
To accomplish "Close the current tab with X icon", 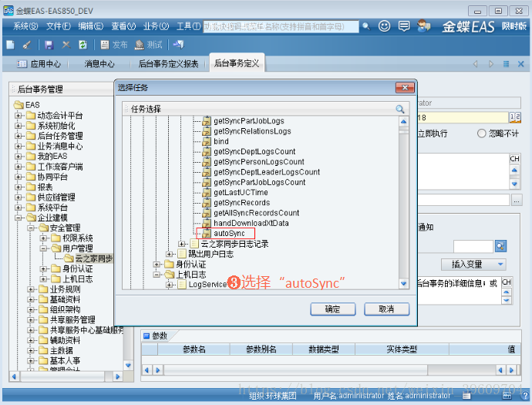I will point(520,64).
